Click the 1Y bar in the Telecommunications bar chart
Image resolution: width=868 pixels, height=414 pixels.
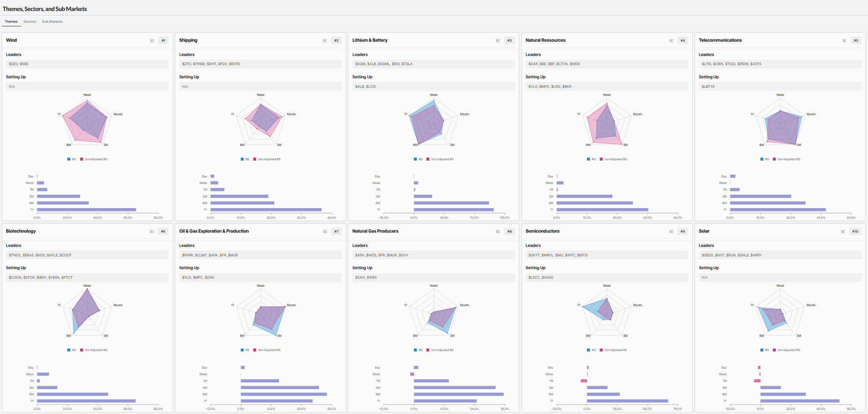coord(778,210)
